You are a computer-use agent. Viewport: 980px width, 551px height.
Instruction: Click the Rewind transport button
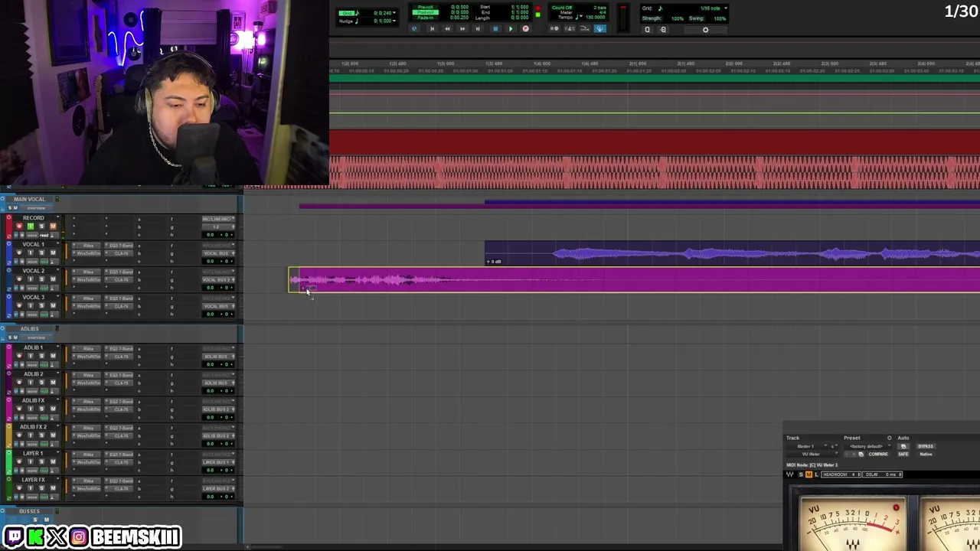(447, 29)
